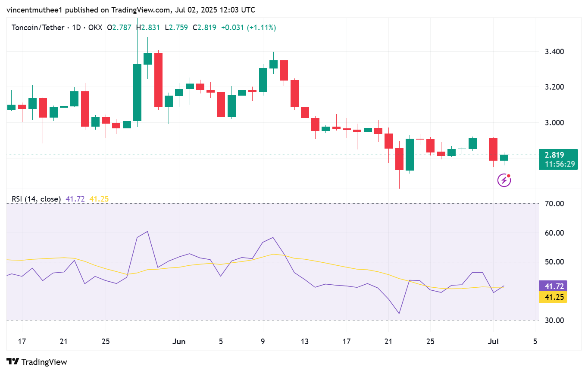Click the purple lightning bolt flash icon
The height and width of the screenshot is (373, 588).
(504, 180)
